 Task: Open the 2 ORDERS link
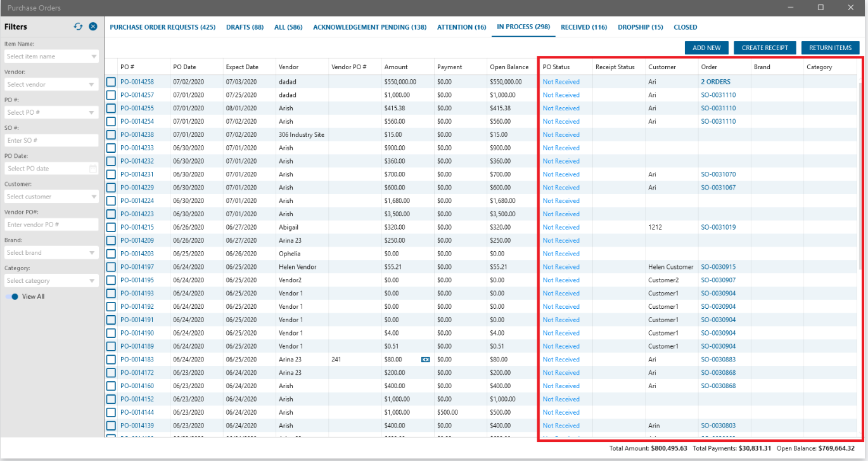tap(715, 82)
